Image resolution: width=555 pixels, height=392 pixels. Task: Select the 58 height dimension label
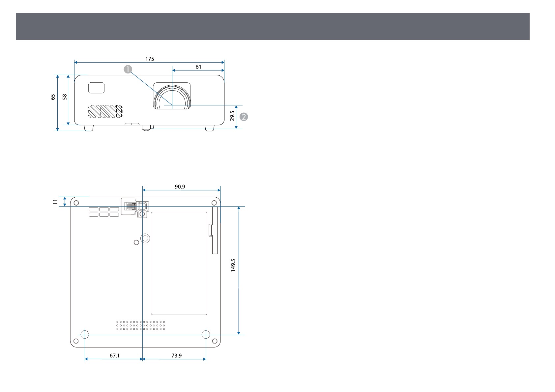[x=65, y=97]
